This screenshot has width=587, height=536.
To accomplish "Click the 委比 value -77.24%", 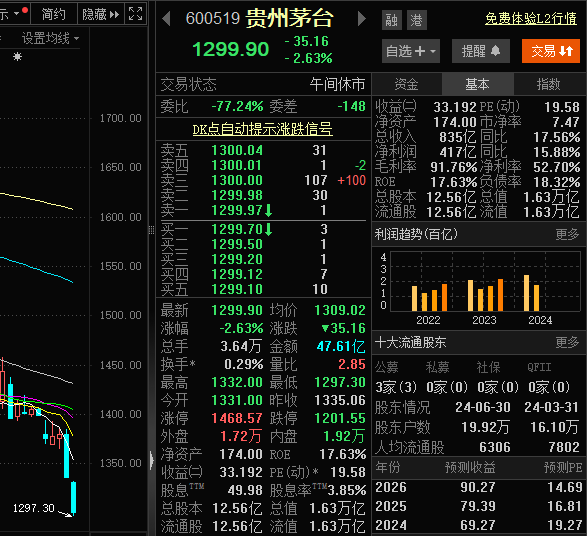I will 237,106.
